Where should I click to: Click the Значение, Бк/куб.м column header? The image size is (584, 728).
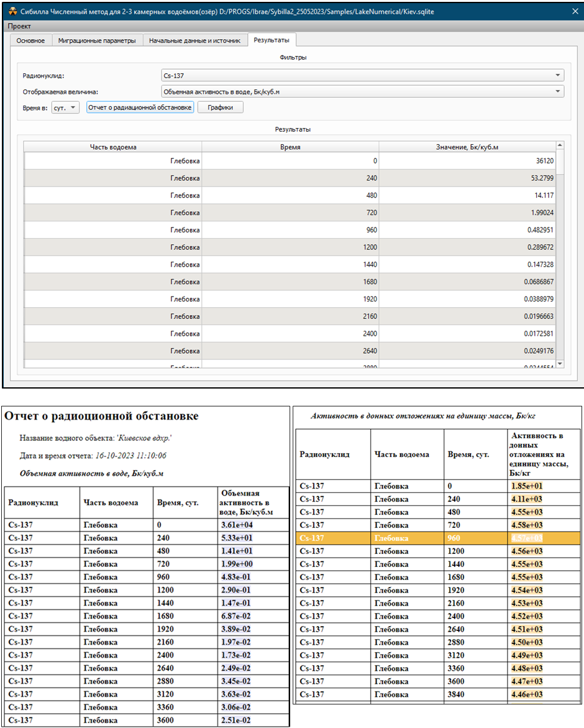pos(467,147)
